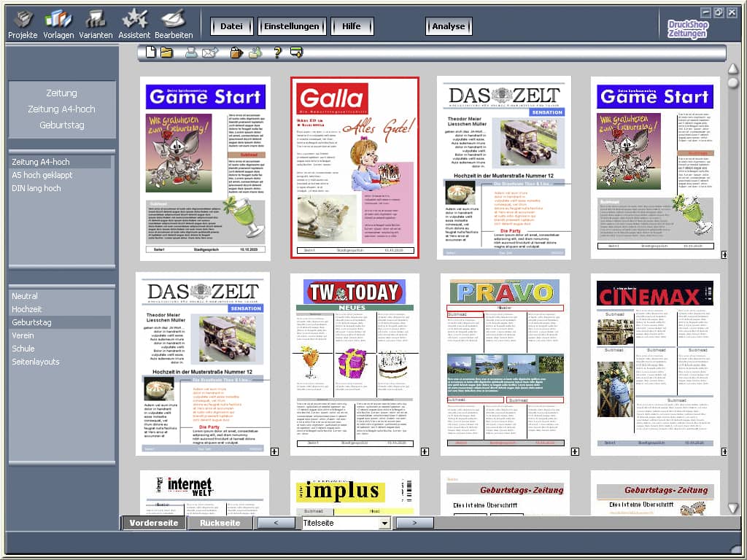The height and width of the screenshot is (560, 747).
Task: Create a new blank document
Action: point(150,52)
